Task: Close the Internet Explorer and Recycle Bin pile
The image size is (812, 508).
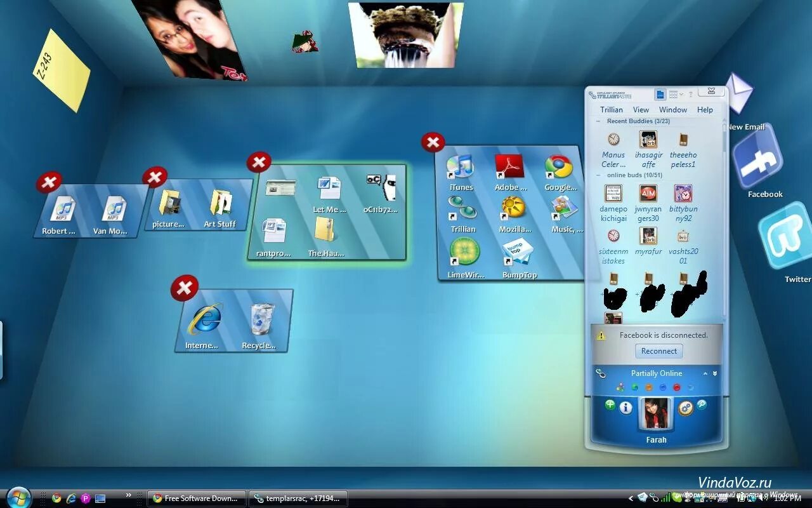Action: [185, 288]
